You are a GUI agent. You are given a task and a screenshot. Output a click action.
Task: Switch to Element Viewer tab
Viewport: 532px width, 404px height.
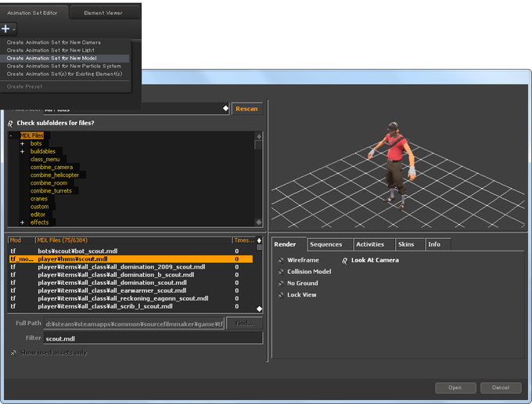pyautogui.click(x=103, y=13)
